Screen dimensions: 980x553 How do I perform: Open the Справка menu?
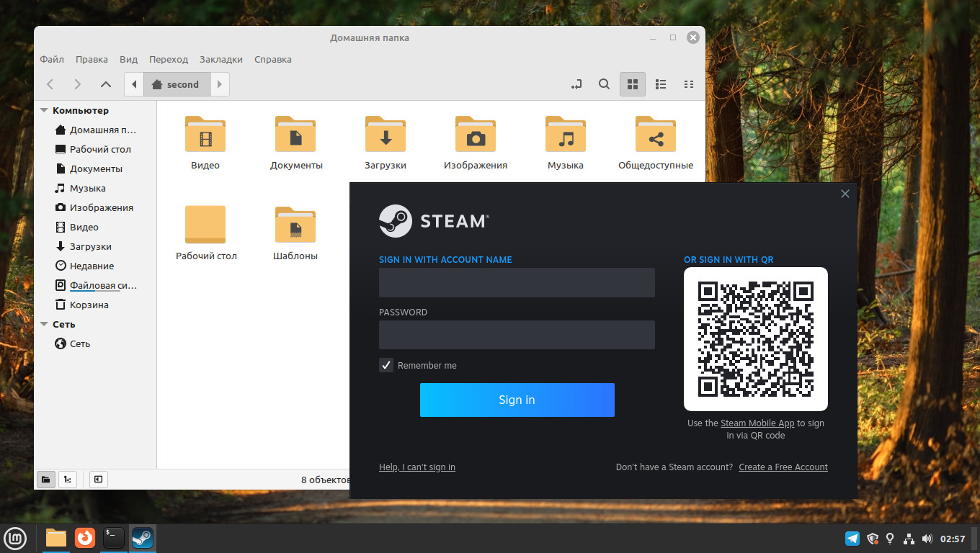pos(273,60)
